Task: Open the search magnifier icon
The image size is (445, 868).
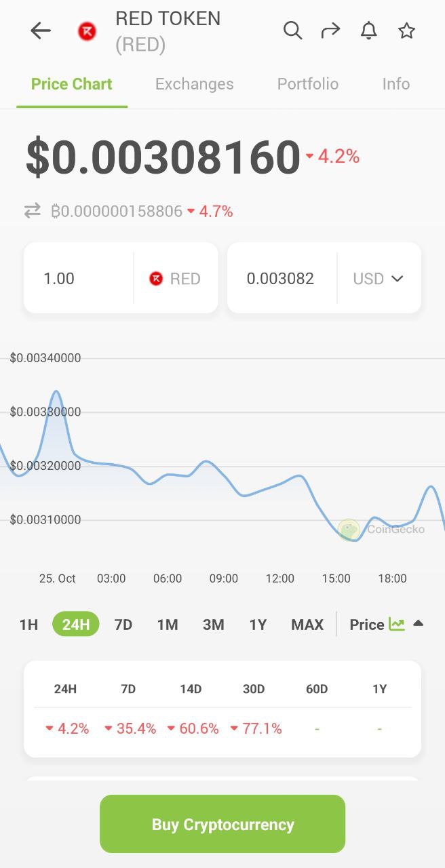Action: tap(292, 31)
